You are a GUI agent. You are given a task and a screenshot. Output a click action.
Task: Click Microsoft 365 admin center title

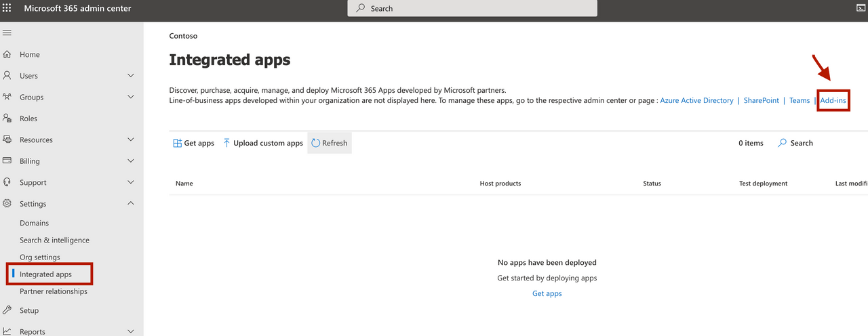78,8
